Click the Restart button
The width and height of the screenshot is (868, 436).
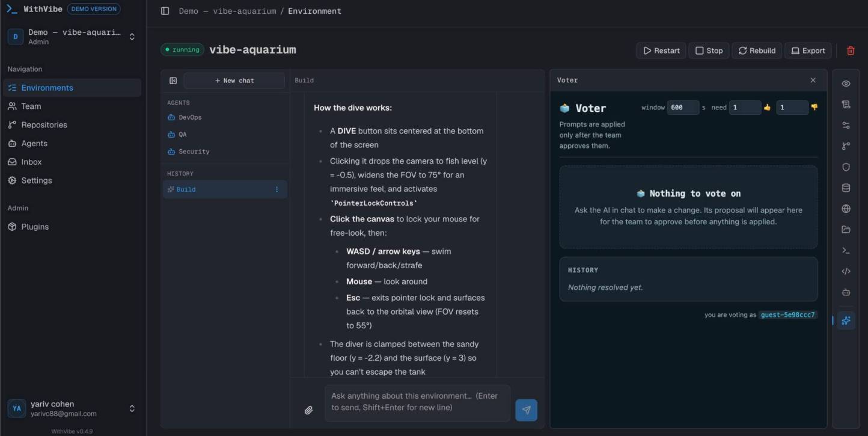tap(661, 51)
